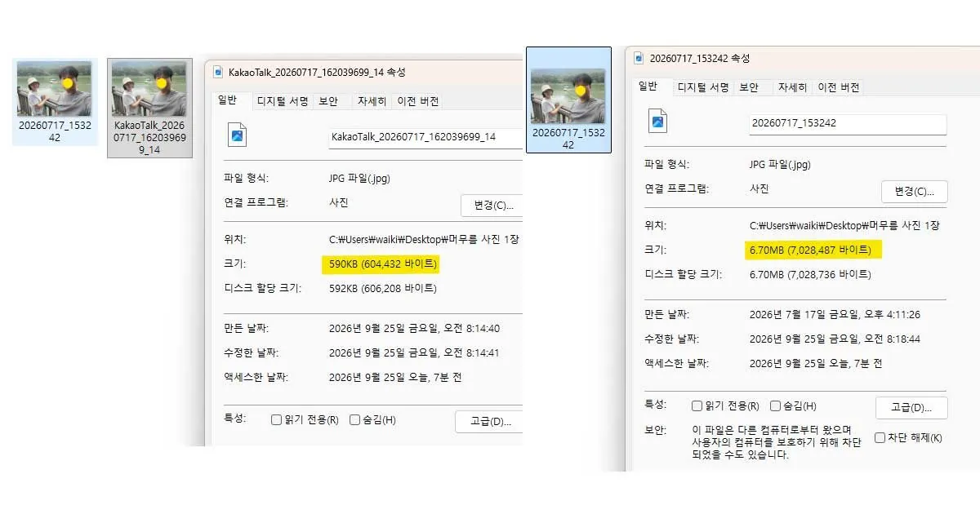The image size is (980, 514).
Task: Click the JPG file icon in the KakaoTalk properties dialog
Action: pyautogui.click(x=238, y=136)
